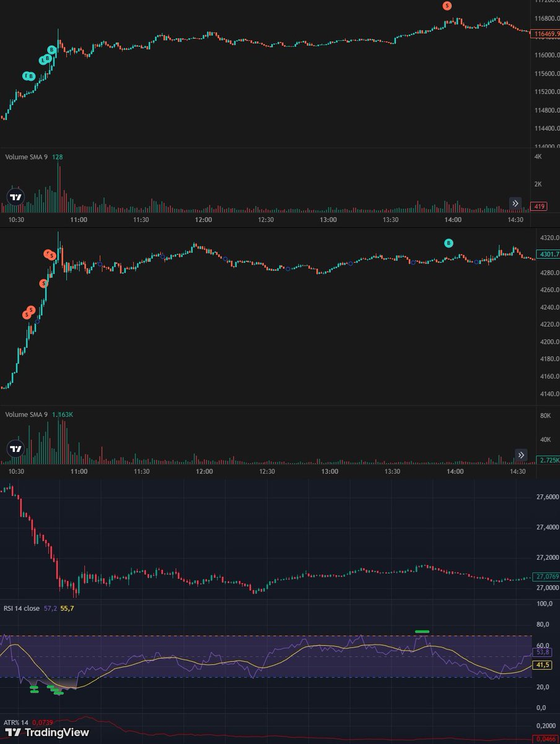Image resolution: width=560 pixels, height=744 pixels.
Task: Click the 60,0 RSI scale label
Action: tap(544, 645)
